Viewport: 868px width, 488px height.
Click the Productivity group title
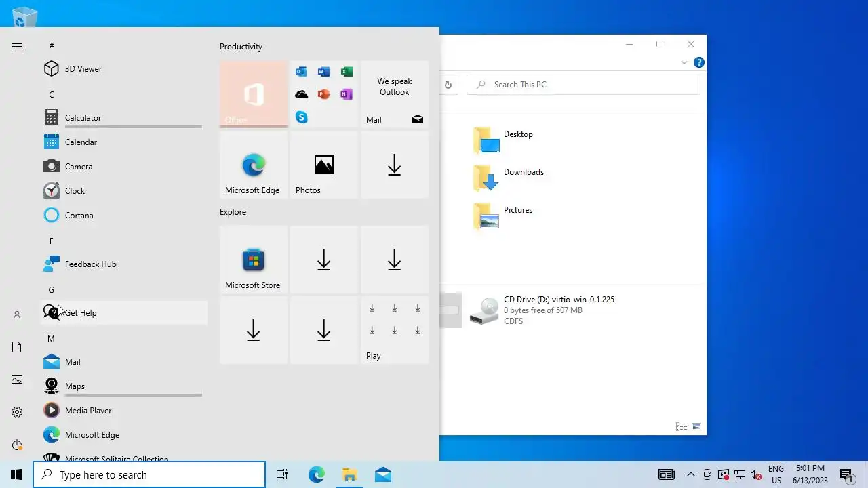click(x=241, y=47)
